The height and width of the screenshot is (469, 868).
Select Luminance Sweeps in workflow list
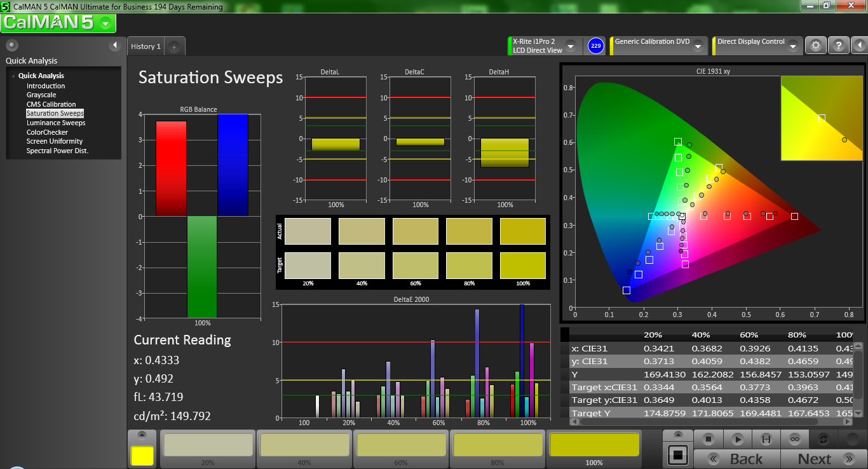tap(56, 123)
